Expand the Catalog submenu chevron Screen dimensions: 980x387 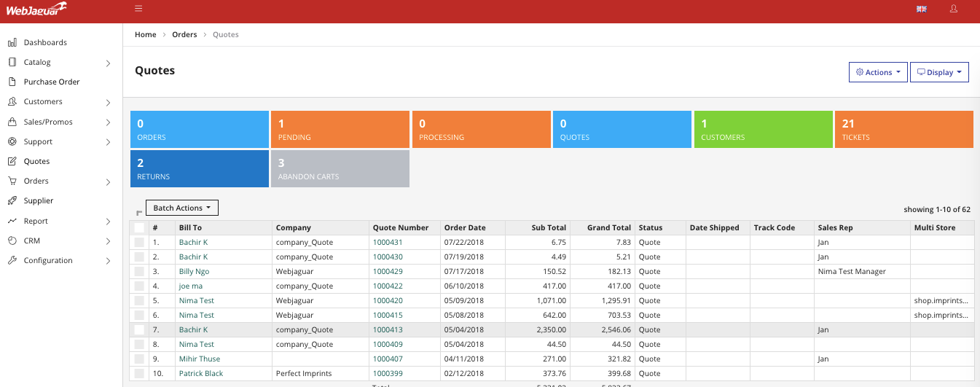pos(108,63)
